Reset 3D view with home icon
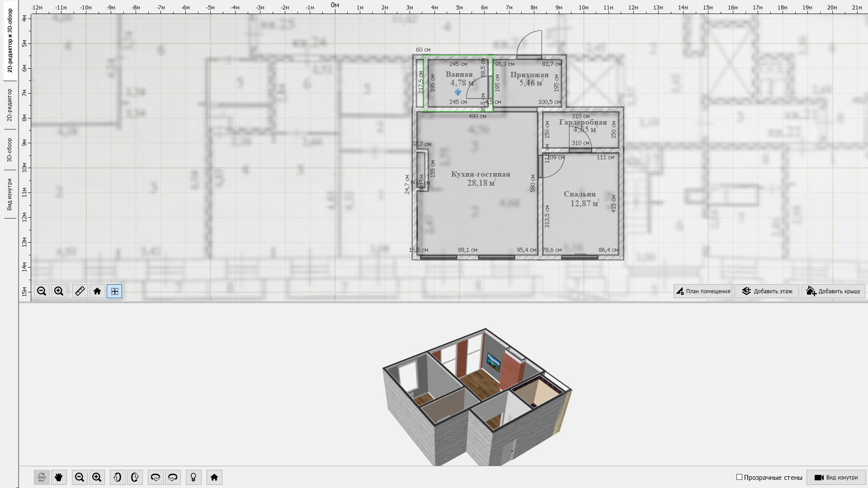 [214, 478]
